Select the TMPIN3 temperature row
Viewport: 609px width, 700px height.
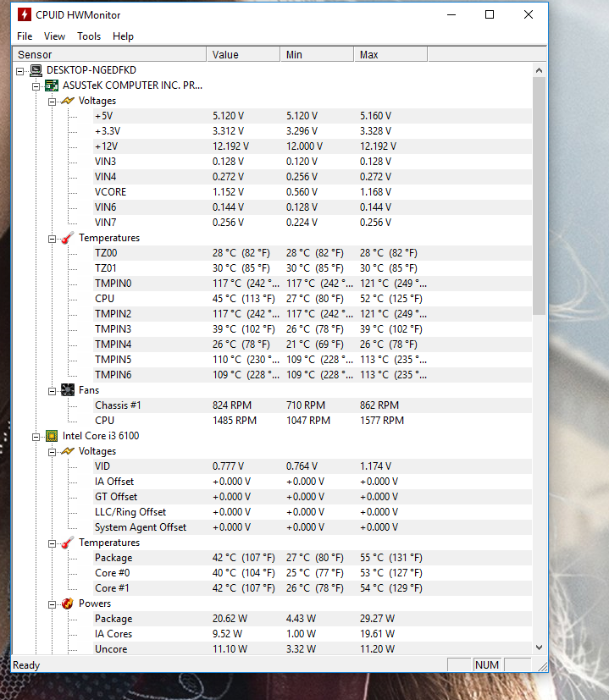point(313,329)
